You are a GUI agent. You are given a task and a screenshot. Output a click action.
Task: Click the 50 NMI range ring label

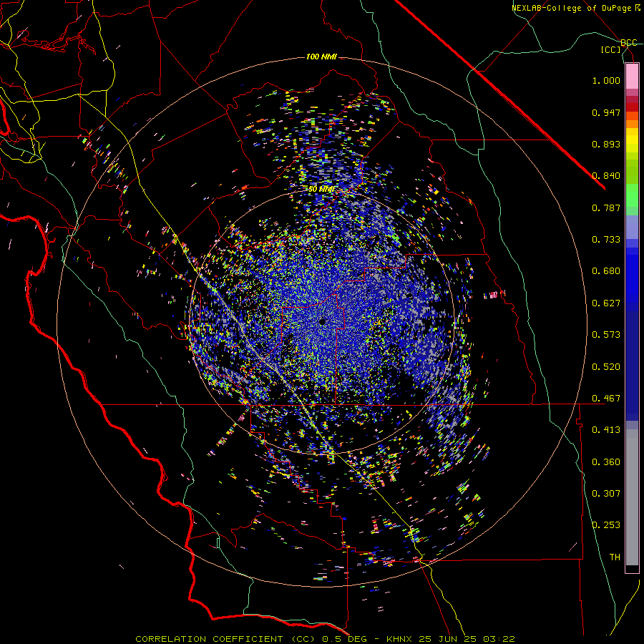coord(321,190)
